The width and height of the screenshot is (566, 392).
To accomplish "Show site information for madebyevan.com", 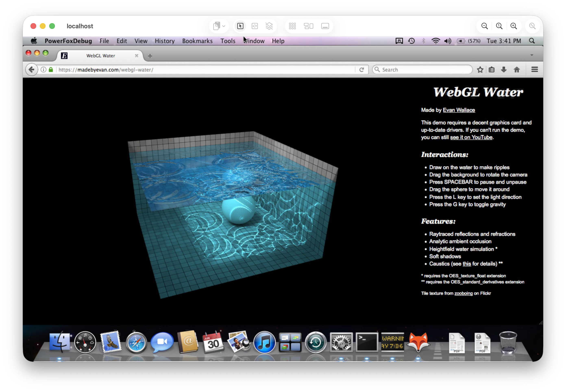I will click(44, 70).
